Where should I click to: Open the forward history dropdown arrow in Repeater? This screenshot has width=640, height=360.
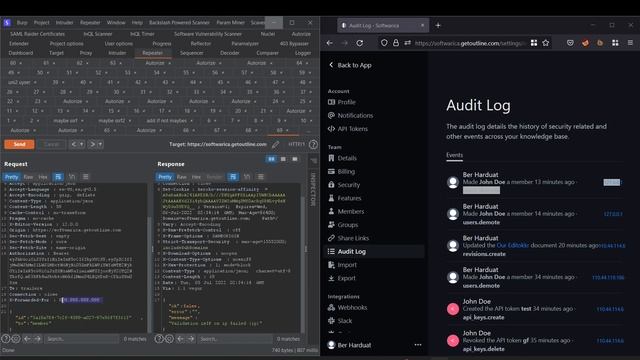click(x=100, y=144)
